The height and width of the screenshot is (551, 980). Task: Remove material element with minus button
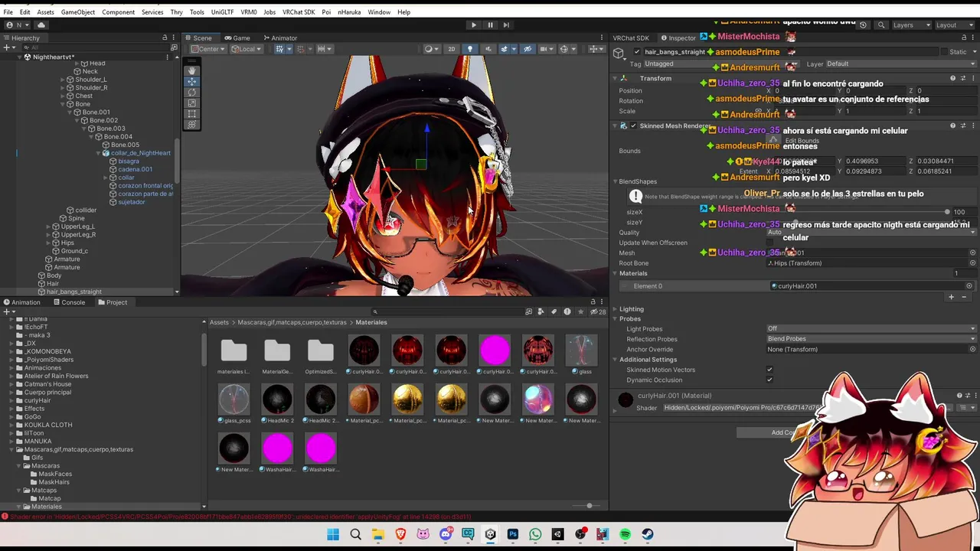pos(964,297)
